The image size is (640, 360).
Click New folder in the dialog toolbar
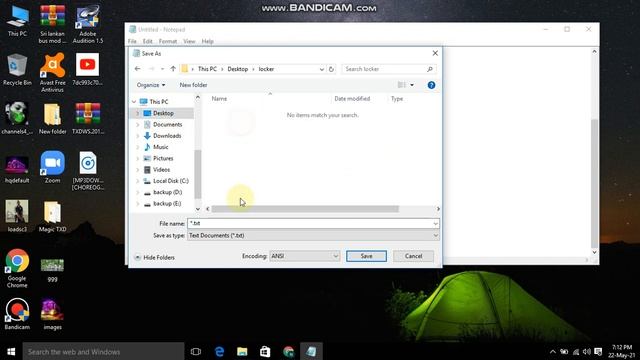(x=193, y=85)
